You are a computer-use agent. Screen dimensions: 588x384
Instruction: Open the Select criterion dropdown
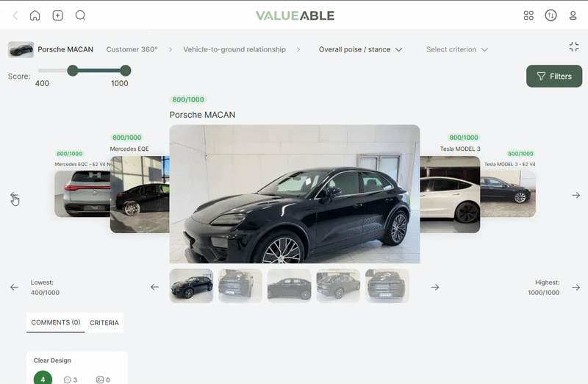pos(456,49)
